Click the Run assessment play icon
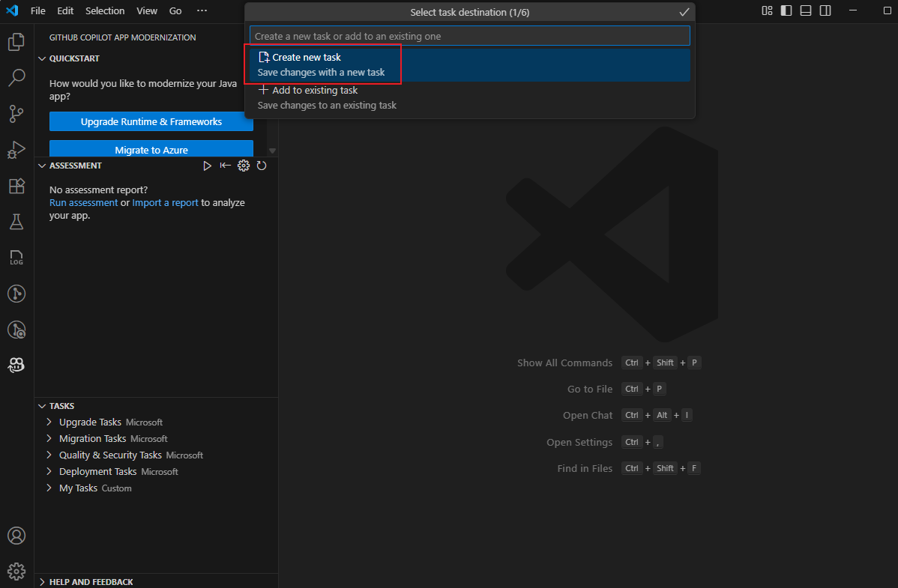Screen dimensions: 898x588 [208, 166]
